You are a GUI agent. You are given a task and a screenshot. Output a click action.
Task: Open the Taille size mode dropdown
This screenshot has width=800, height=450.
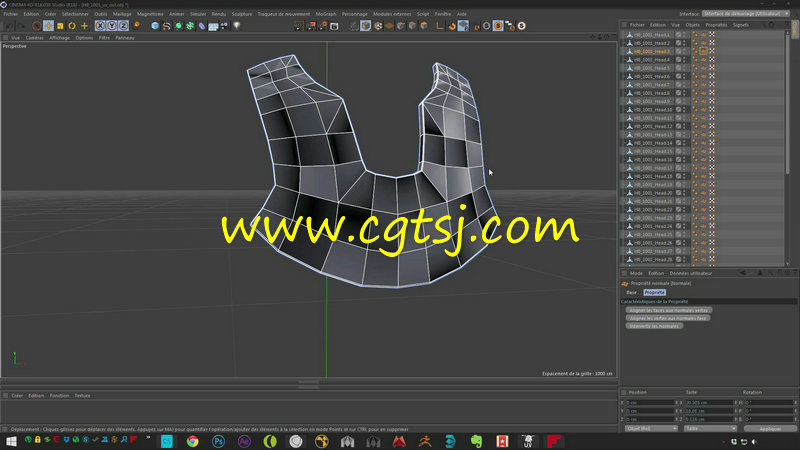tap(710, 429)
